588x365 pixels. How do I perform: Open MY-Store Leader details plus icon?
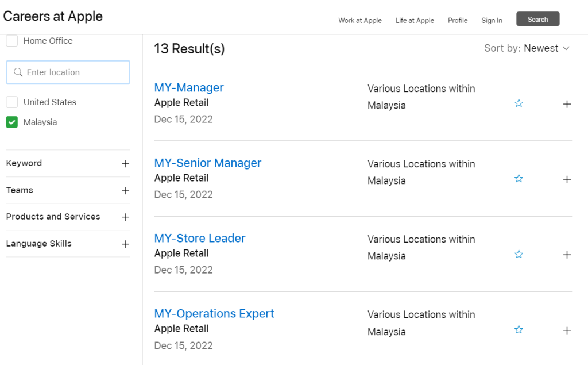click(567, 255)
